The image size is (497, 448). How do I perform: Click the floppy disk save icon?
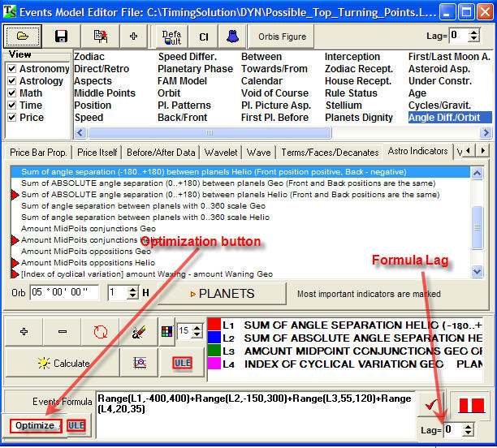[61, 36]
